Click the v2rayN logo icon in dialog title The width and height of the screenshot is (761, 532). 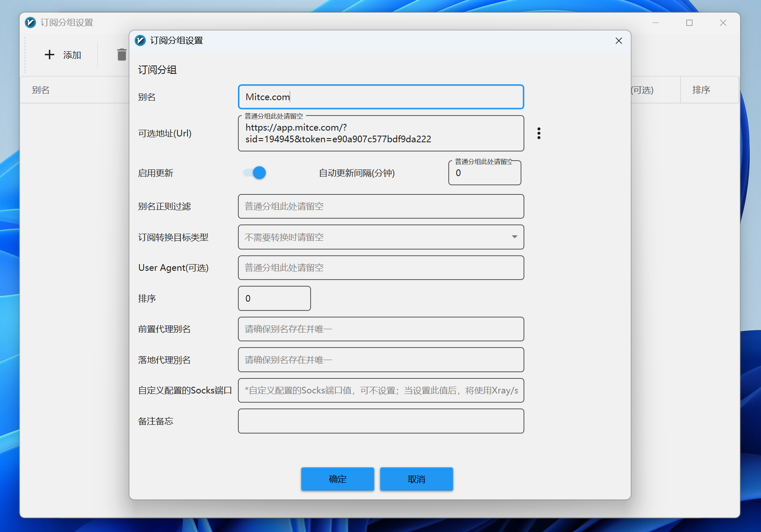click(x=140, y=40)
